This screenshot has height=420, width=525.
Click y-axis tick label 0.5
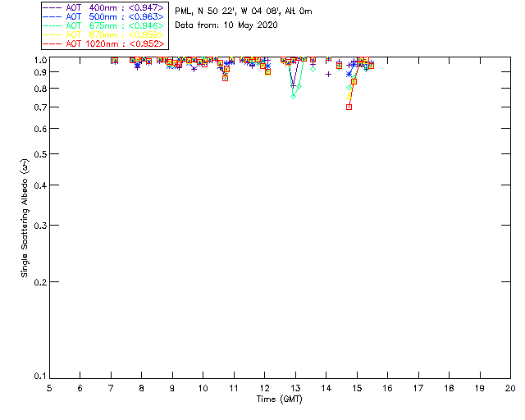pyautogui.click(x=40, y=154)
